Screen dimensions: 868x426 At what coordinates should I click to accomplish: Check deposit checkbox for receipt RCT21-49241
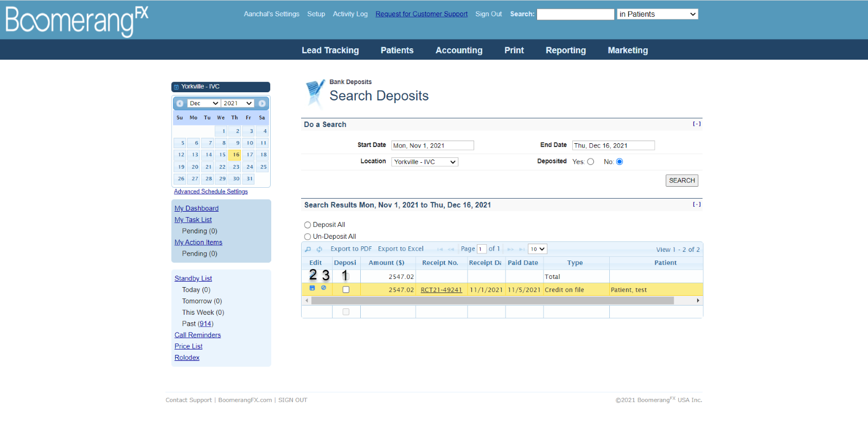point(346,290)
